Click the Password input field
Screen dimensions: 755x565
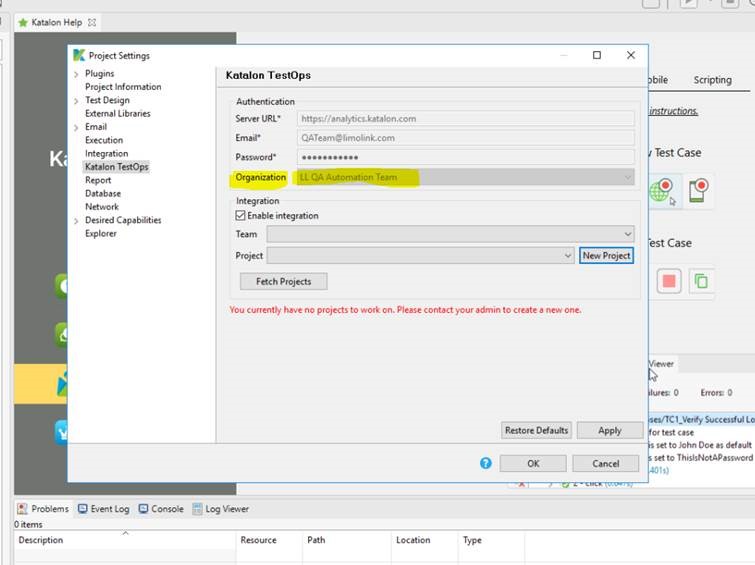tap(466, 157)
